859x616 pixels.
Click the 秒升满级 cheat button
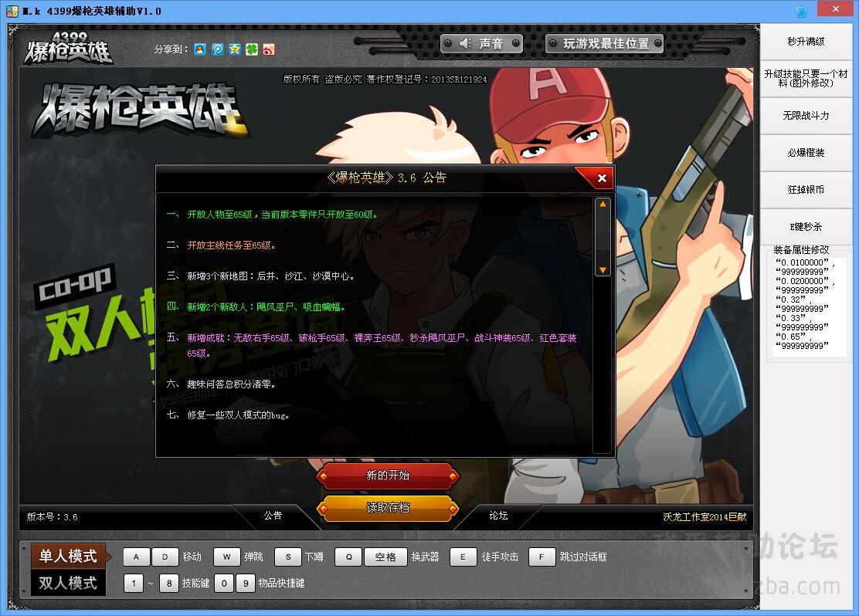coord(806,42)
